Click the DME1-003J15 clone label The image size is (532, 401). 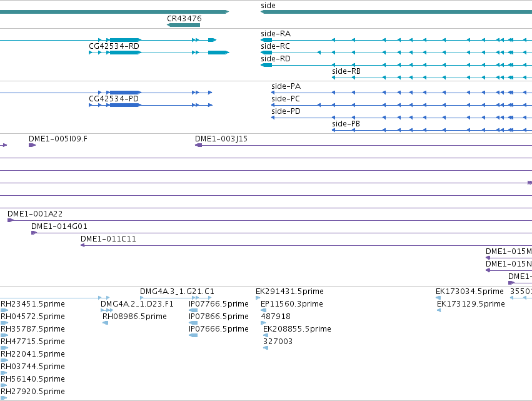221,139
